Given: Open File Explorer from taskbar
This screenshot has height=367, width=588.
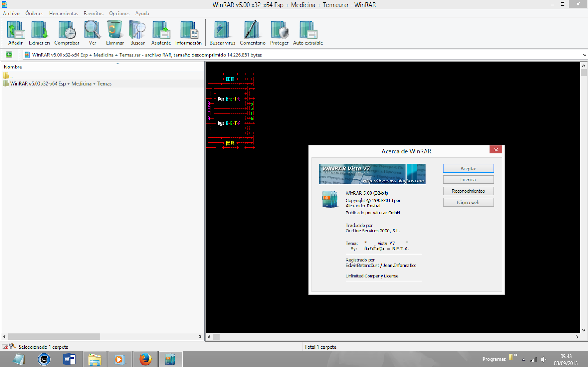Looking at the screenshot, I should click(x=95, y=360).
